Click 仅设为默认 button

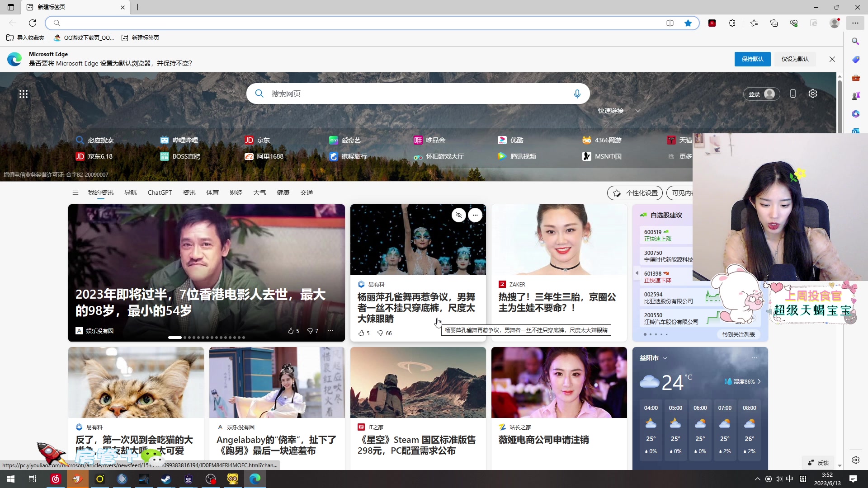point(795,59)
